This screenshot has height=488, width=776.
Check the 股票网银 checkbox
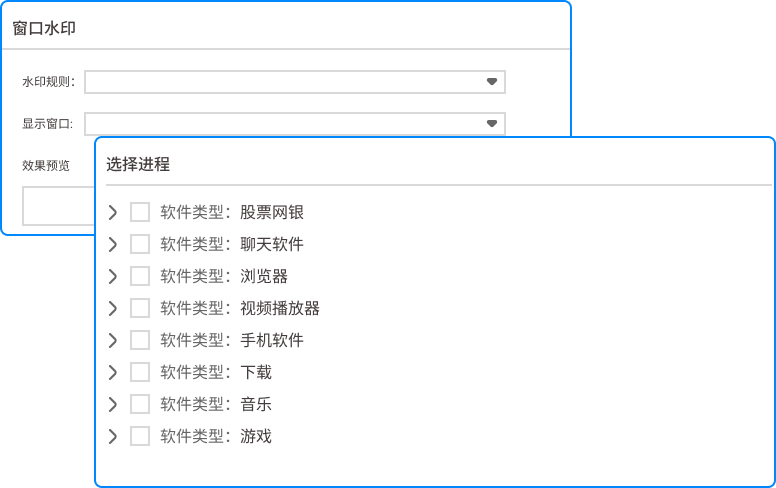tap(140, 212)
